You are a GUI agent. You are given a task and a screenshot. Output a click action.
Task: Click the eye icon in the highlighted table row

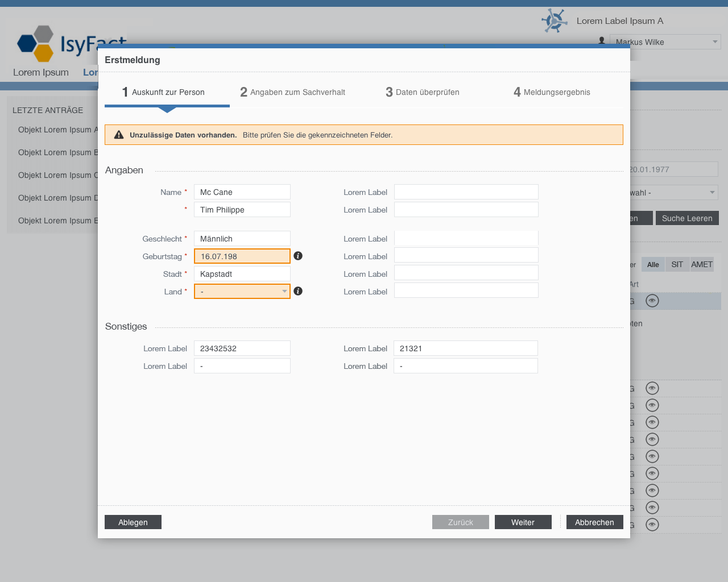pyautogui.click(x=652, y=301)
